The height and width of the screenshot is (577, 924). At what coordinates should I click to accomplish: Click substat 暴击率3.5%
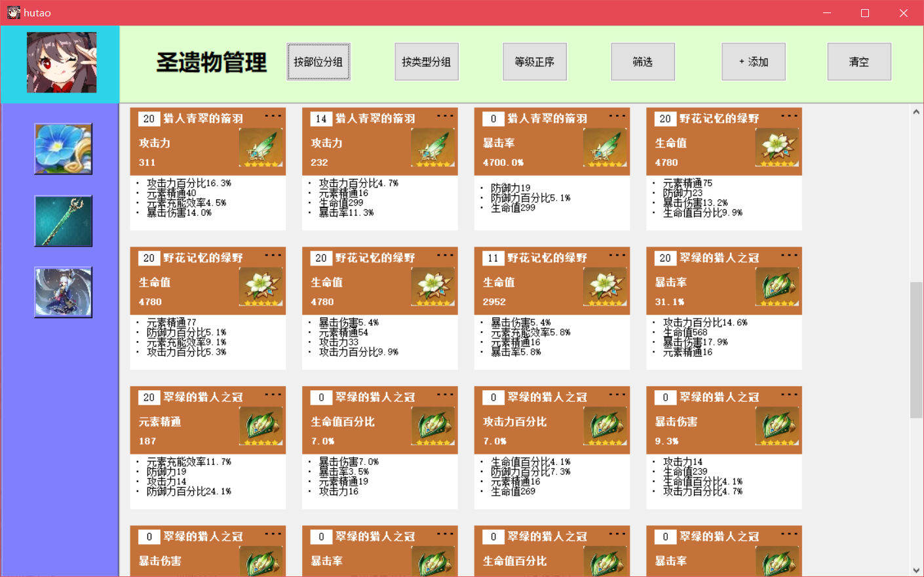343,472
